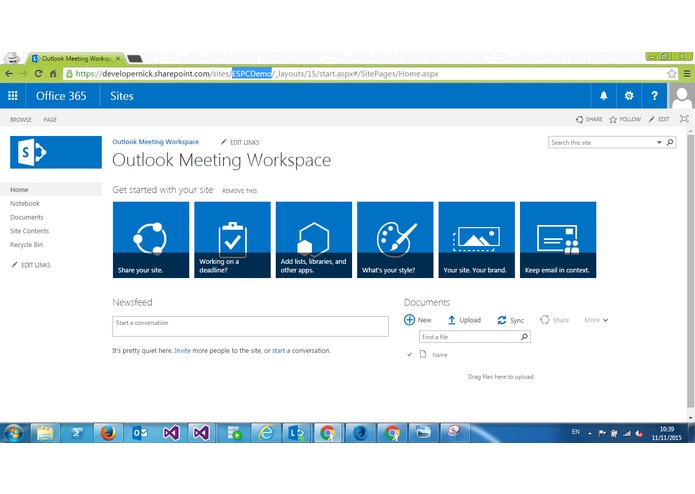Open Recycle Bin in the left navigation
695x494 pixels.
pyautogui.click(x=27, y=245)
